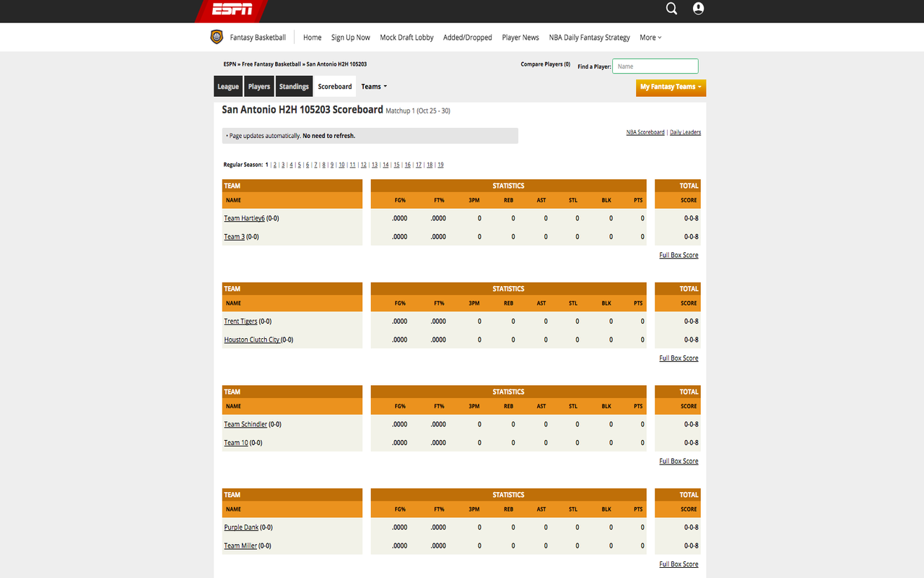The height and width of the screenshot is (578, 924).
Task: Open Houston Clutch City team page
Action: tap(252, 340)
